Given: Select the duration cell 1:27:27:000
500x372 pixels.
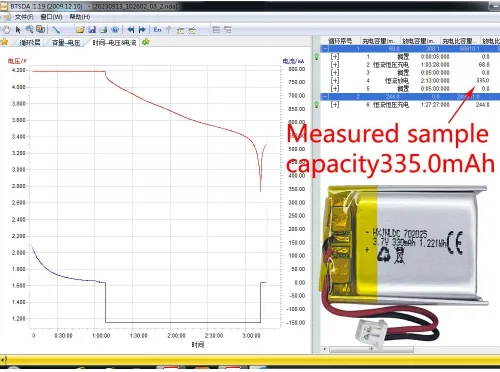Looking at the screenshot, I should pyautogui.click(x=435, y=105).
